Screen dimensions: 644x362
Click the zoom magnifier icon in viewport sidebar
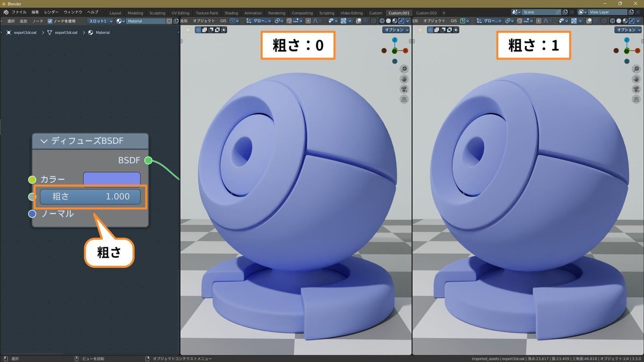[x=404, y=69]
